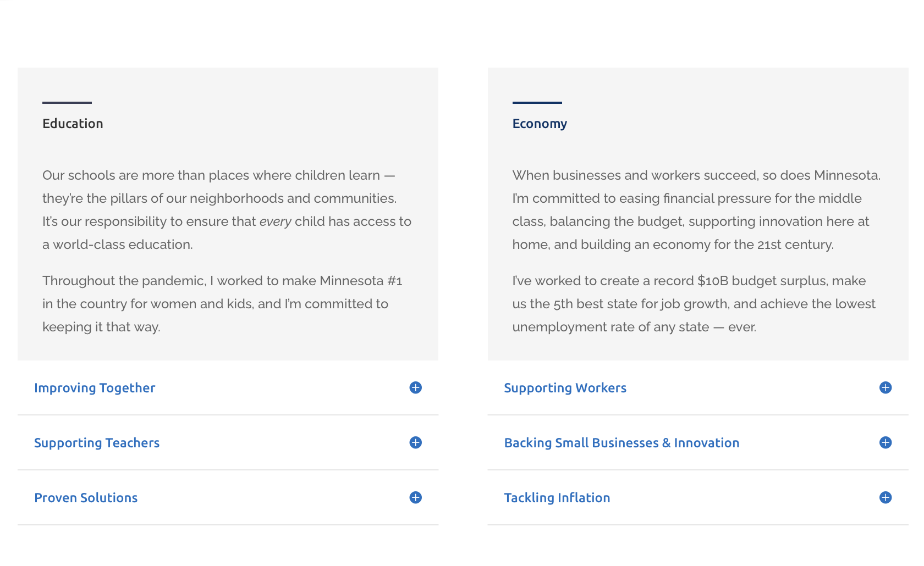The image size is (924, 566).
Task: Open Backing Small Businesses & Innovation title
Action: 621,443
